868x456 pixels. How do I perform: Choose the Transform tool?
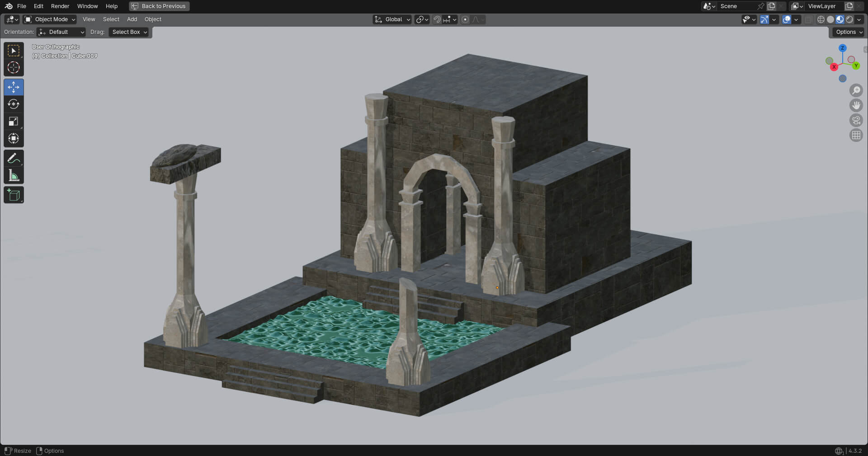[x=14, y=138]
